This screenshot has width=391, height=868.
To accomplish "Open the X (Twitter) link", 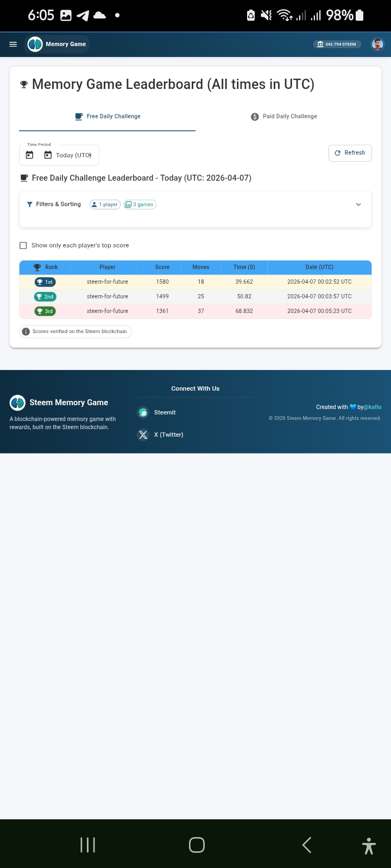I will [x=169, y=435].
